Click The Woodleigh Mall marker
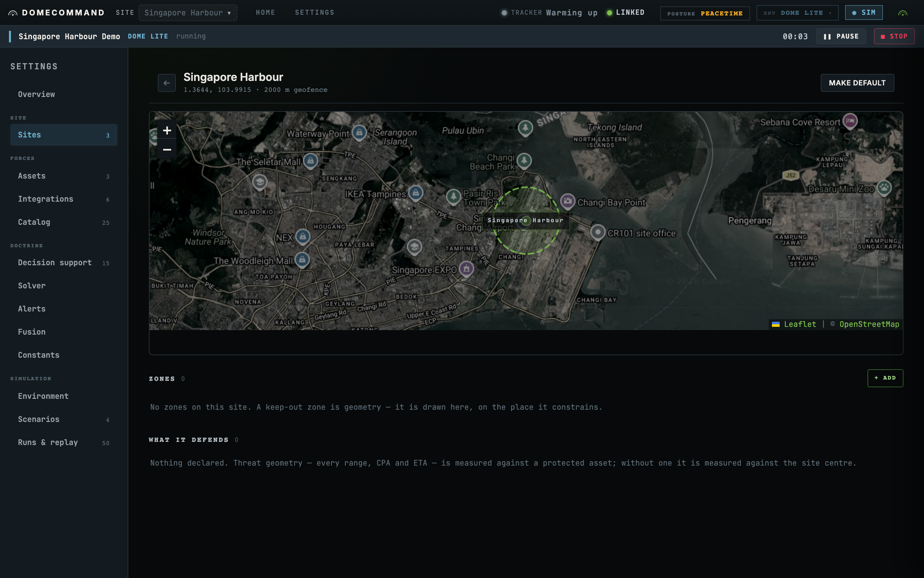 tap(302, 260)
